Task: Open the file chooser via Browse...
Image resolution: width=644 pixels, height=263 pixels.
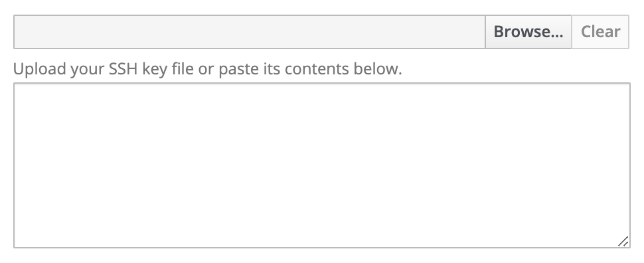Action: (x=528, y=32)
